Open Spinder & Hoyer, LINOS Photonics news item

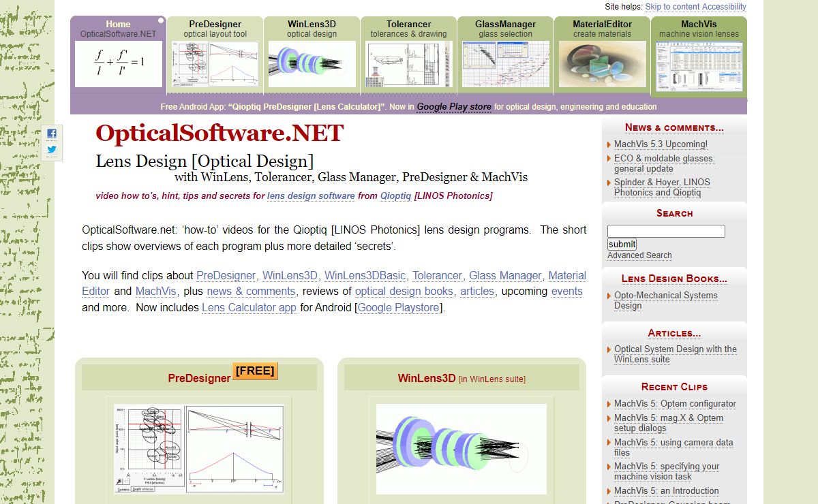(x=662, y=187)
